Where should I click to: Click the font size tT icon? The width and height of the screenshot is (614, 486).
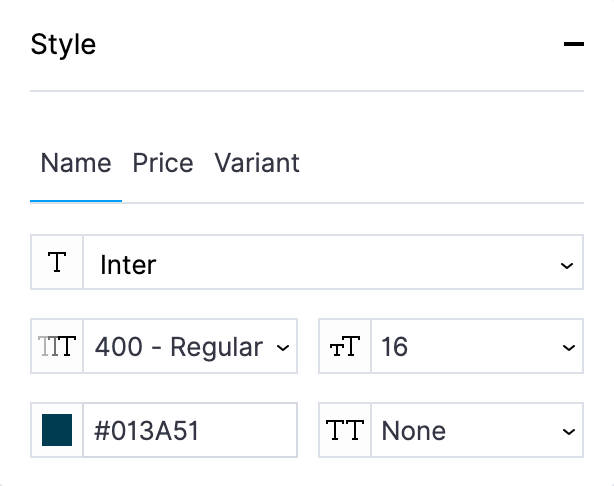pyautogui.click(x=345, y=348)
